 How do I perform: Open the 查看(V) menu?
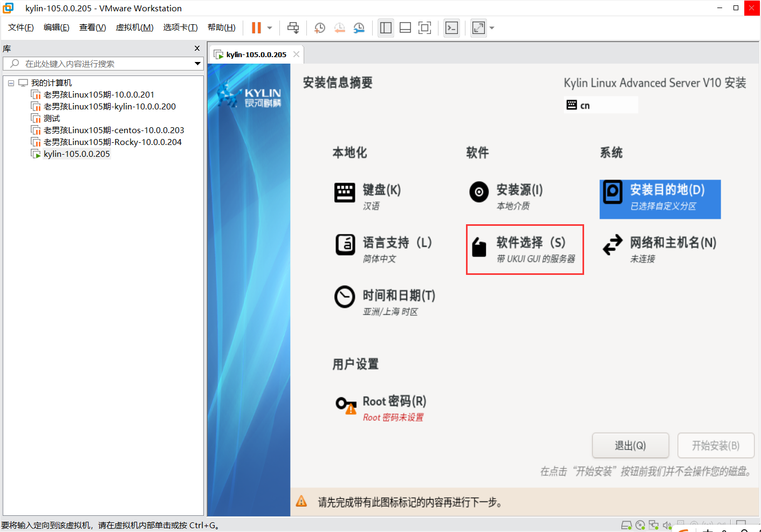point(93,27)
